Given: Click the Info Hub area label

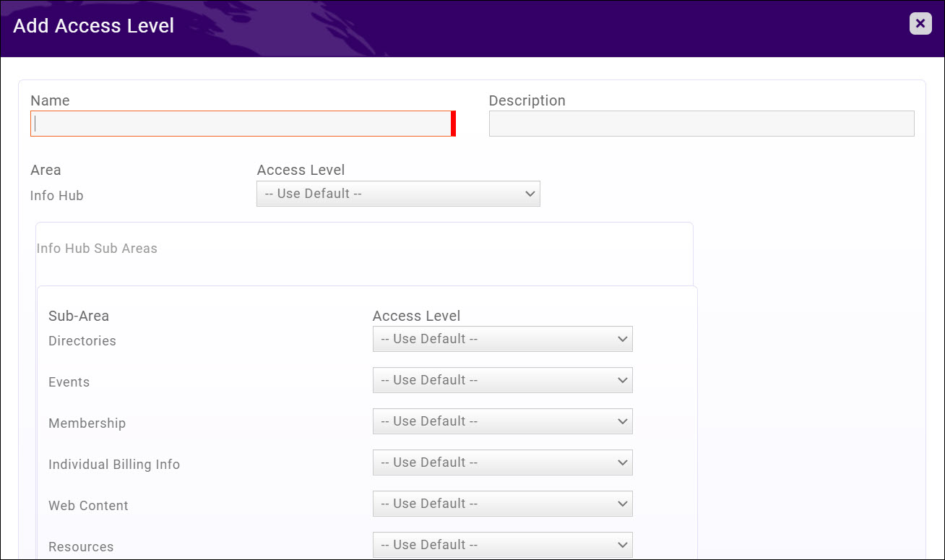Looking at the screenshot, I should (x=56, y=195).
